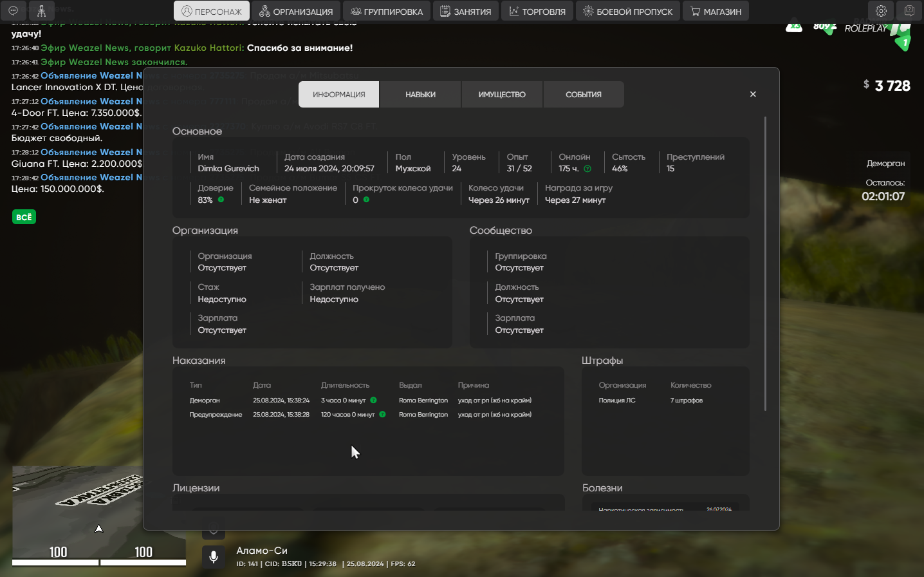Click the info icon next to Прокруток колеса удачи 0
The image size is (924, 577).
366,200
